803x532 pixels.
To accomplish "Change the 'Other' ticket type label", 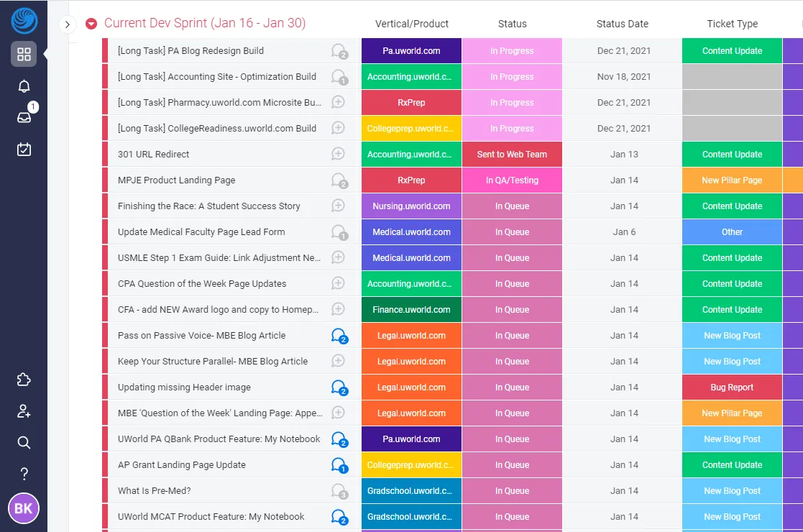I will [x=732, y=232].
